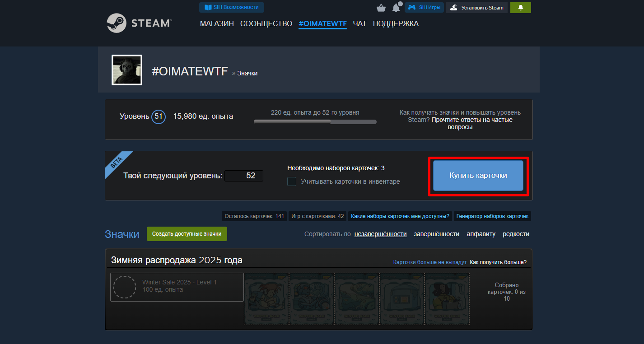Enable Учитывать карточки в инвентаре checkbox
Screen dimensions: 644x344
pos(292,181)
